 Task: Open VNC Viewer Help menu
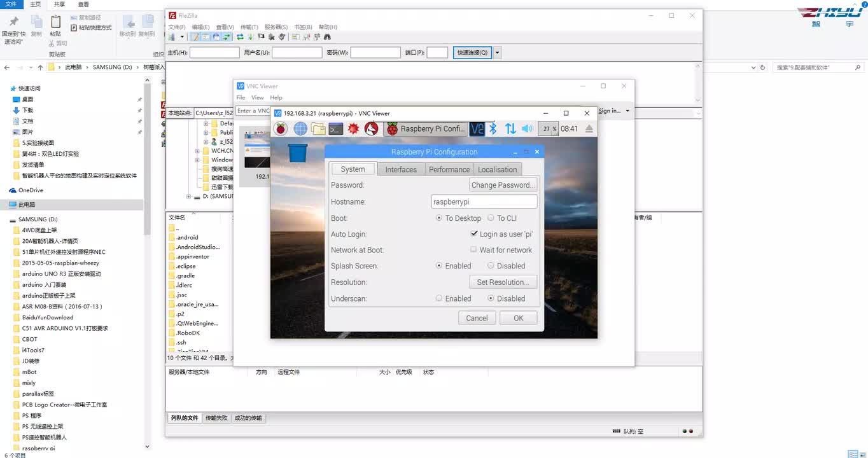(x=276, y=97)
